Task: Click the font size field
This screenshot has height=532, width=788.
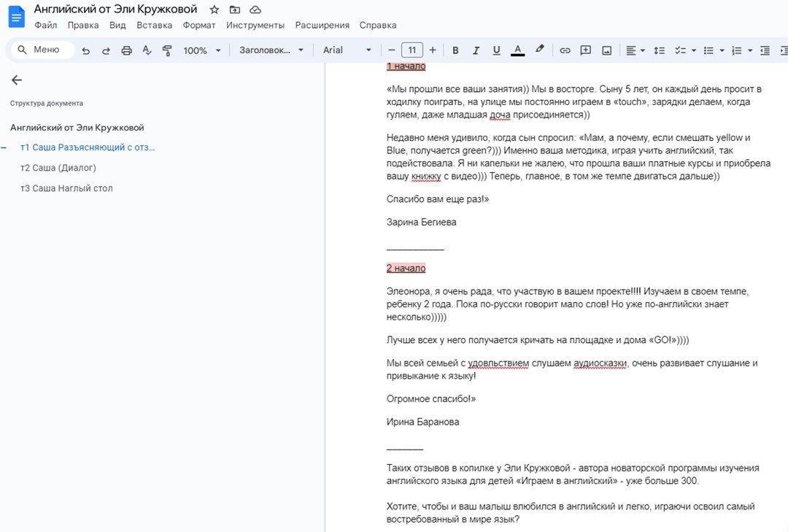Action: (412, 50)
